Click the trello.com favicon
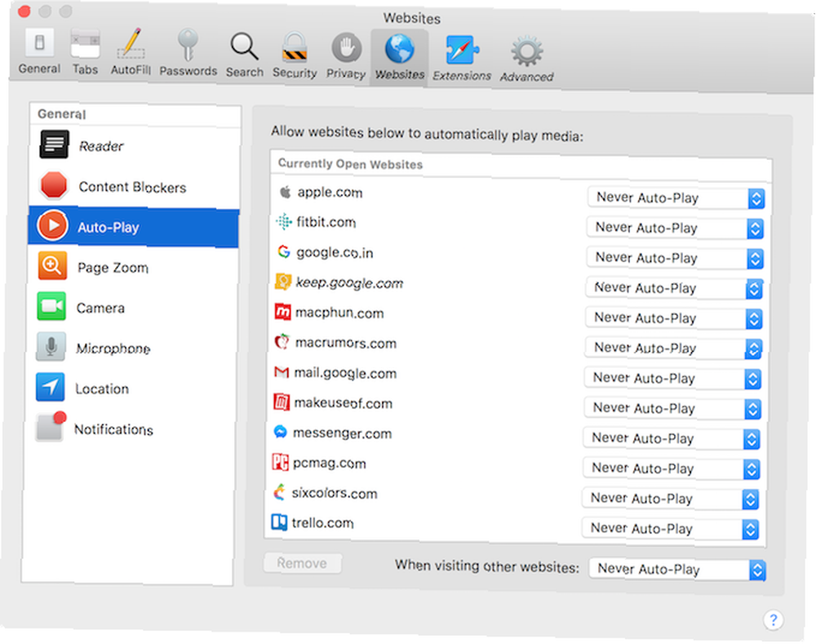The image size is (816, 644). [x=279, y=522]
